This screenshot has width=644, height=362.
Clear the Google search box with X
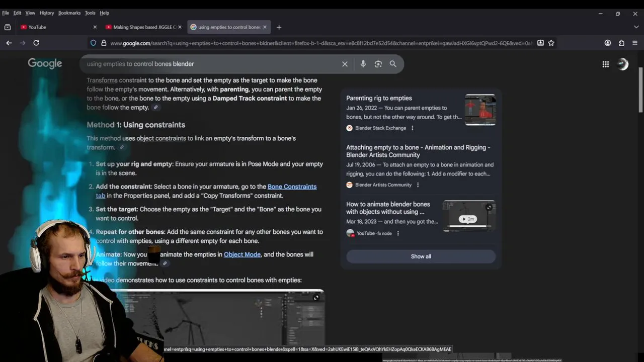click(x=345, y=64)
